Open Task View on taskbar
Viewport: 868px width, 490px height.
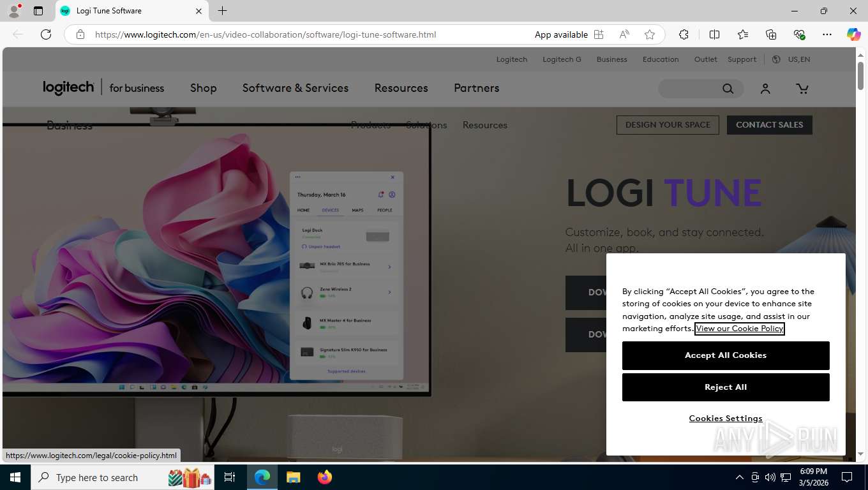coord(230,477)
